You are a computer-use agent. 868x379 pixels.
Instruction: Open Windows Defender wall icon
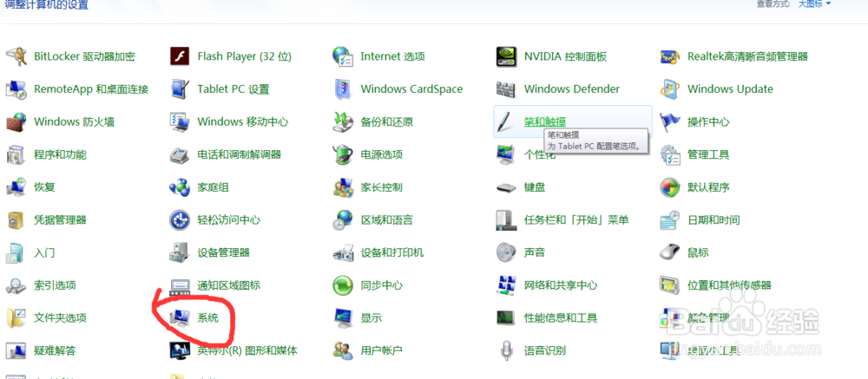point(506,89)
